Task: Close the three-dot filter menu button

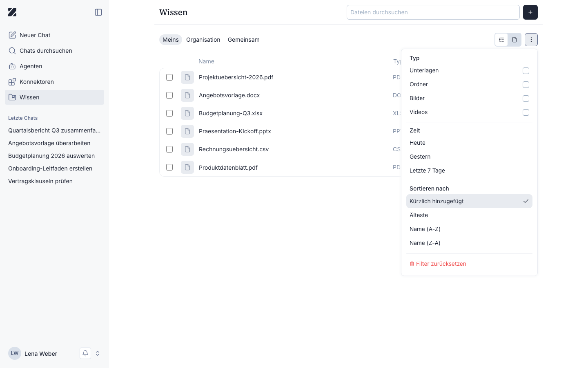Action: point(531,40)
